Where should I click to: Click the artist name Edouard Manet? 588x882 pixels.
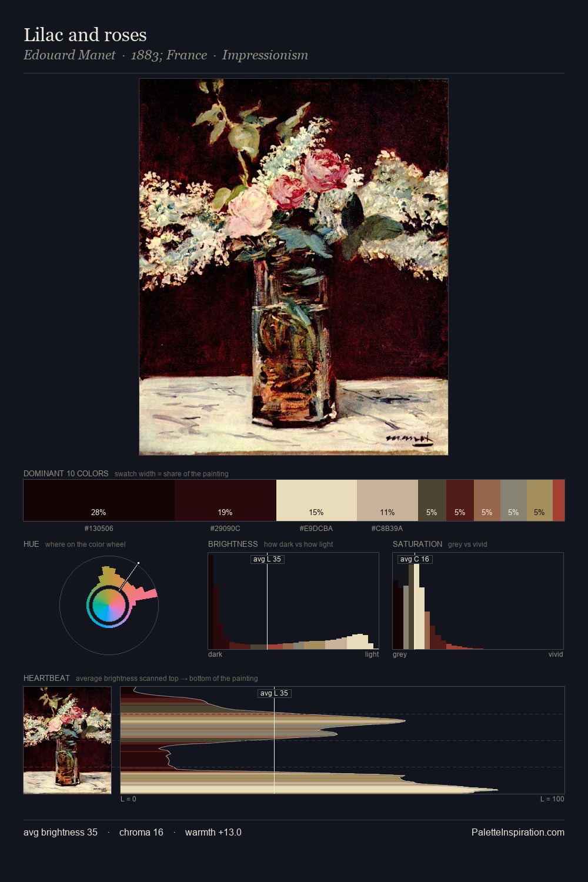pyautogui.click(x=69, y=55)
